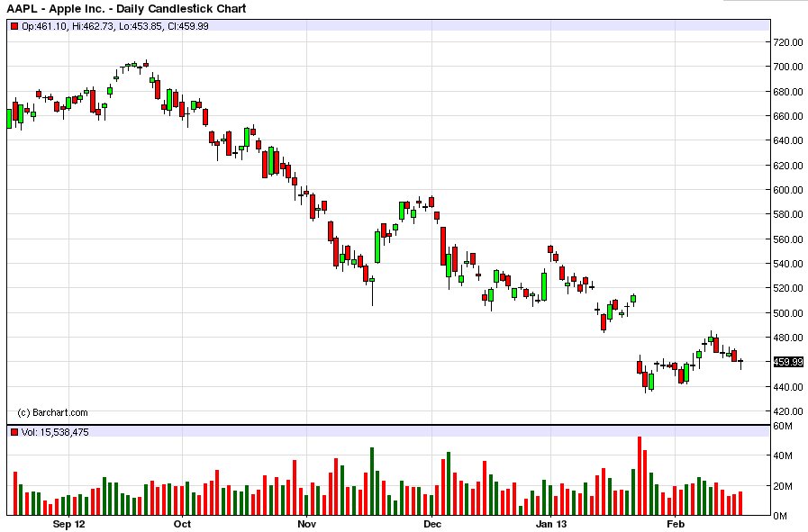Click the tall green volume bar in early December
The image size is (808, 532).
[x=449, y=483]
